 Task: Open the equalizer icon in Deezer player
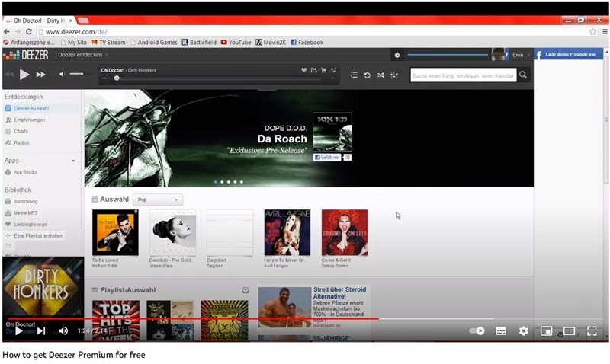[394, 75]
